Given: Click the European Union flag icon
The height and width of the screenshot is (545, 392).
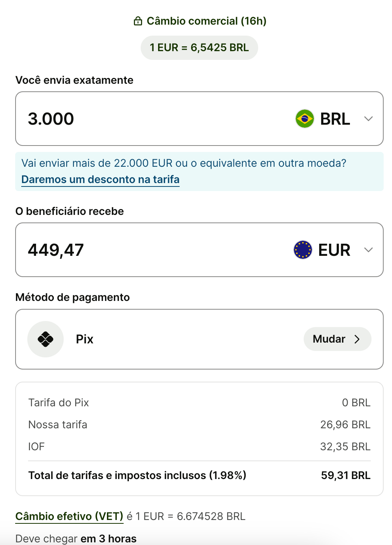Looking at the screenshot, I should tap(303, 250).
